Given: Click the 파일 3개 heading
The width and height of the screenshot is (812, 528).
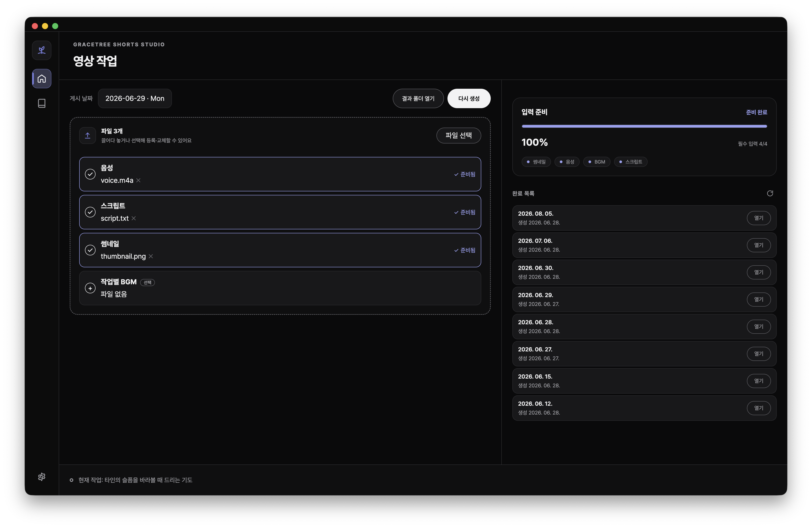Looking at the screenshot, I should click(x=112, y=131).
